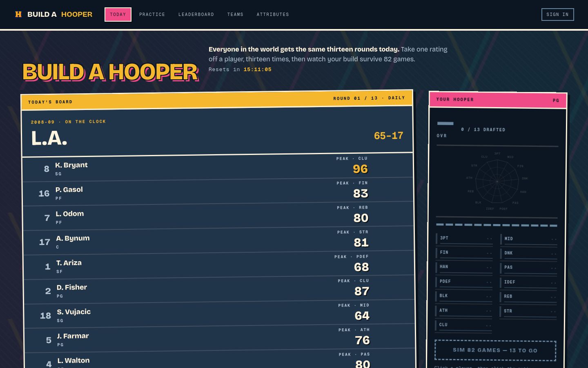Click the Today's Board header
This screenshot has width=588, height=368.
click(x=217, y=100)
